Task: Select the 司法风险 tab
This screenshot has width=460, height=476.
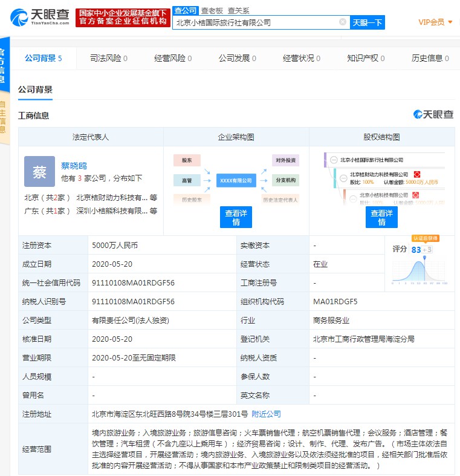Action: click(x=109, y=58)
